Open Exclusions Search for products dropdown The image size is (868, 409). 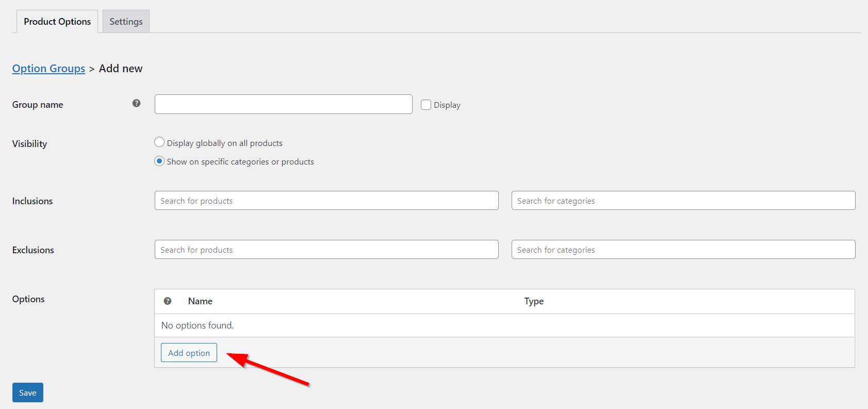click(326, 250)
